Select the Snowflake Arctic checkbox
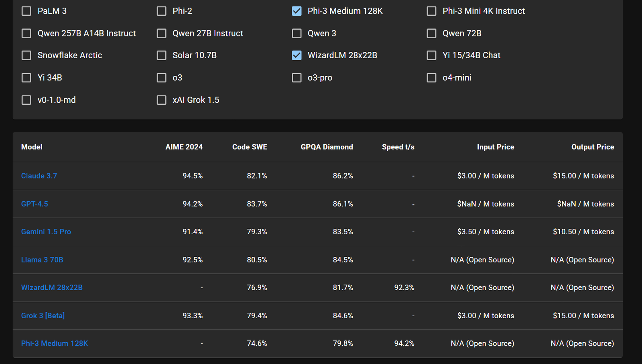 (26, 55)
